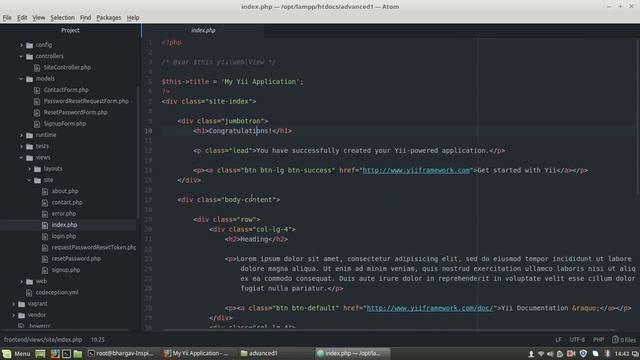Open the Wi-Fi network tray icon
The image size is (640, 360).
coord(541,353)
